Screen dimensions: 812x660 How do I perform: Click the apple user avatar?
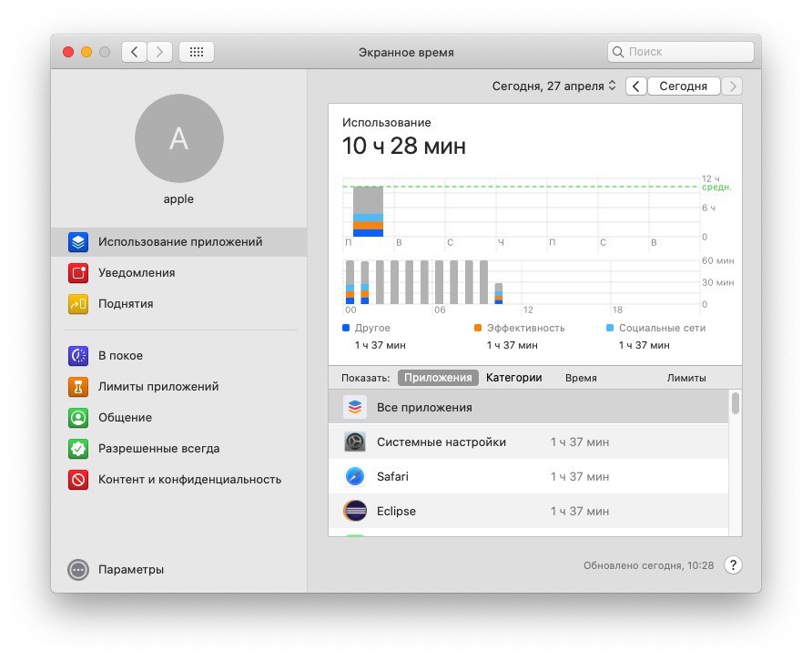(x=179, y=138)
